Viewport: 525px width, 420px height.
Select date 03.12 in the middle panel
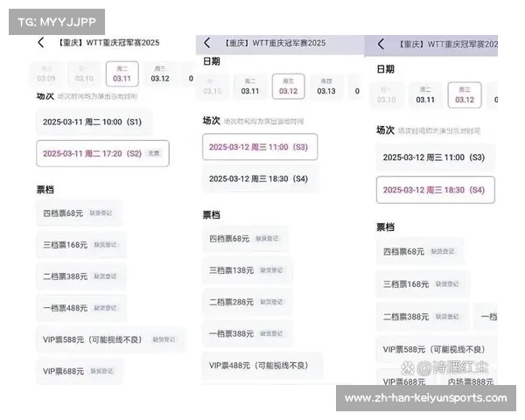[288, 87]
